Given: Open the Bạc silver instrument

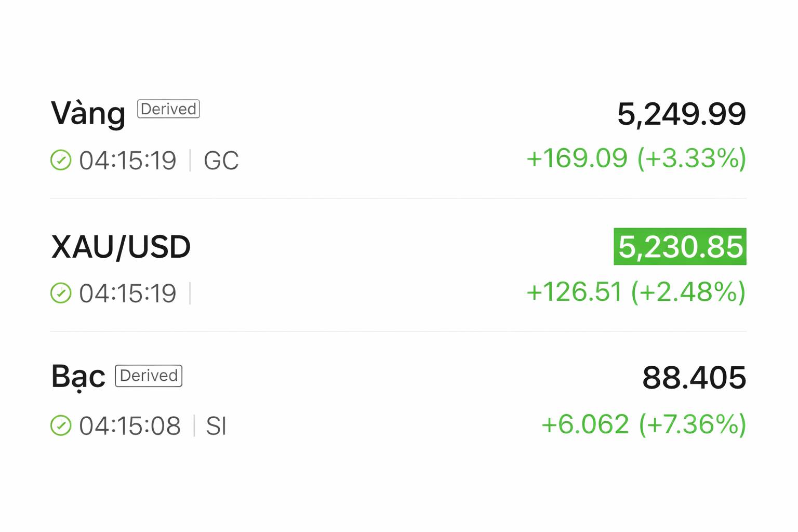Looking at the screenshot, I should [x=78, y=377].
